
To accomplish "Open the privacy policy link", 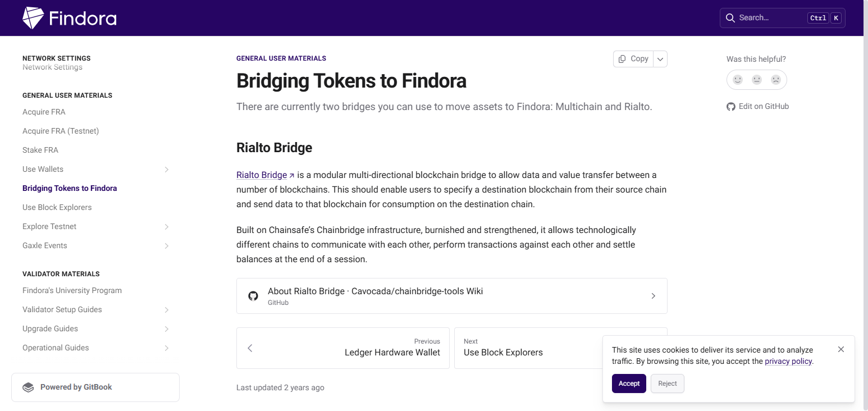I will coord(788,361).
